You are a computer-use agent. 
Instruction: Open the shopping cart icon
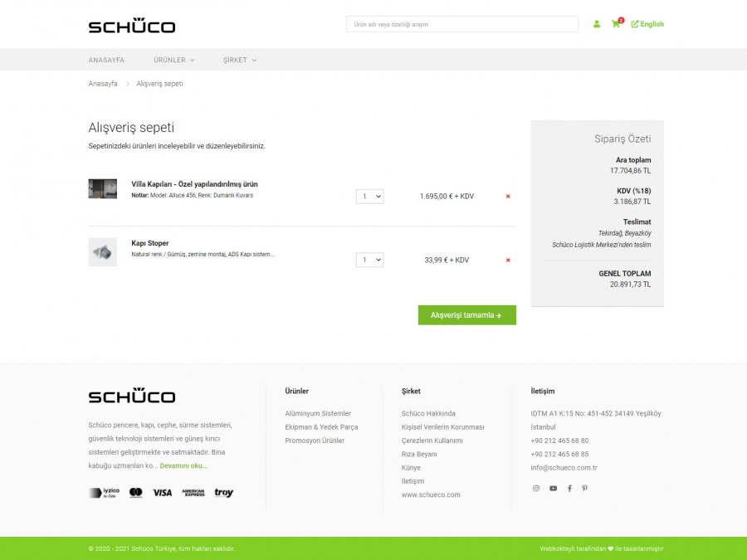pos(616,24)
